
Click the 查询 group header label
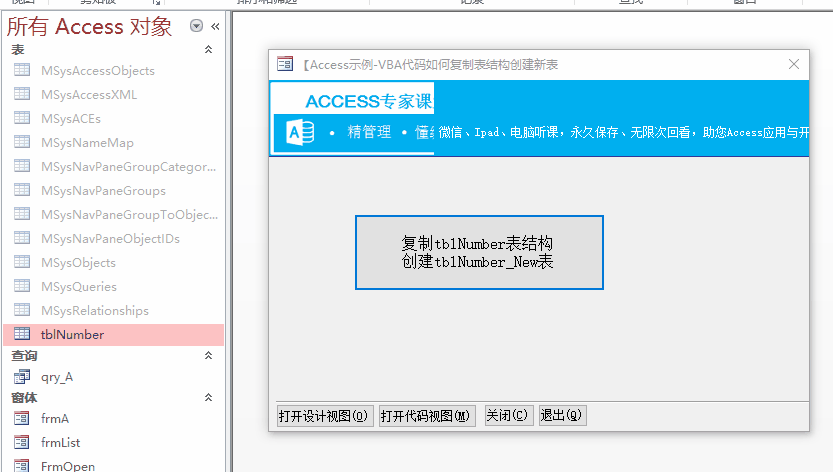24,356
